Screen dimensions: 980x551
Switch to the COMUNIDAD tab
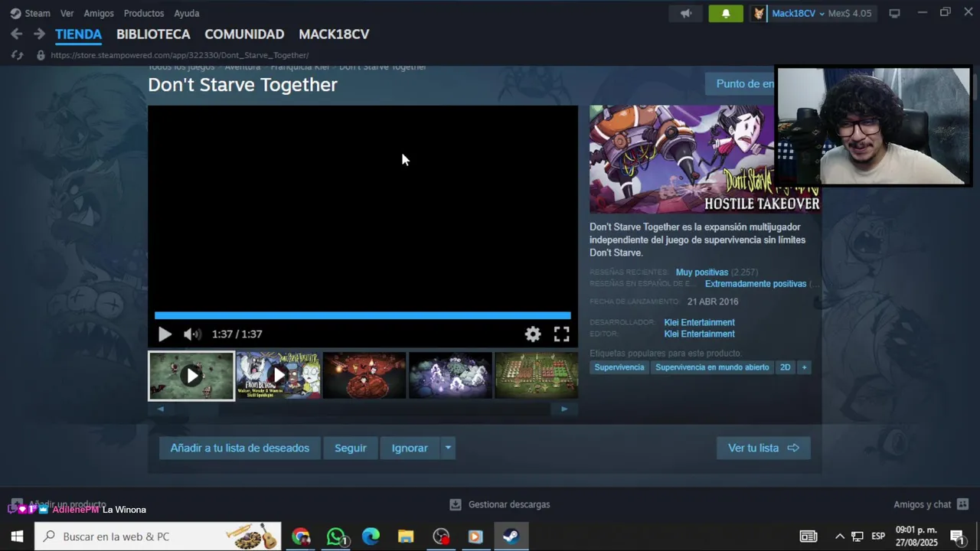(244, 34)
